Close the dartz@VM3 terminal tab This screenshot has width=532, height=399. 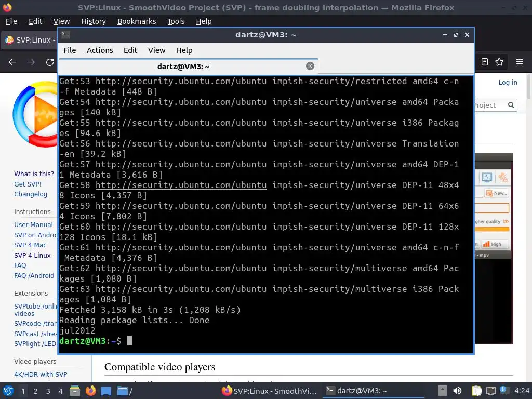(x=310, y=66)
